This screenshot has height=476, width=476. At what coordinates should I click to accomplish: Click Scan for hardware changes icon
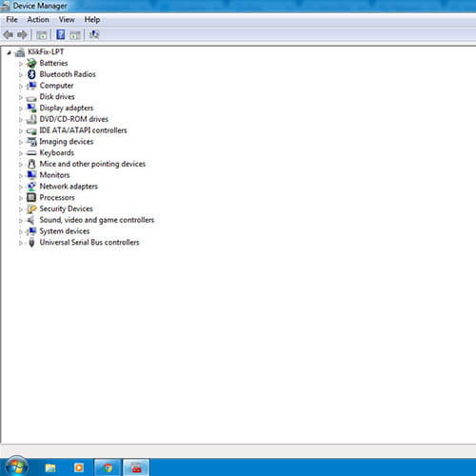point(94,34)
